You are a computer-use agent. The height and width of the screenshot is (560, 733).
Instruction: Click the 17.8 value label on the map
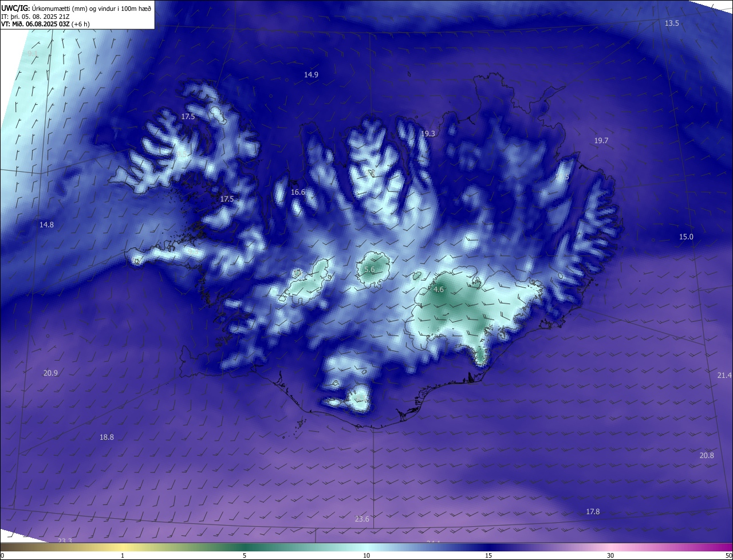click(593, 512)
